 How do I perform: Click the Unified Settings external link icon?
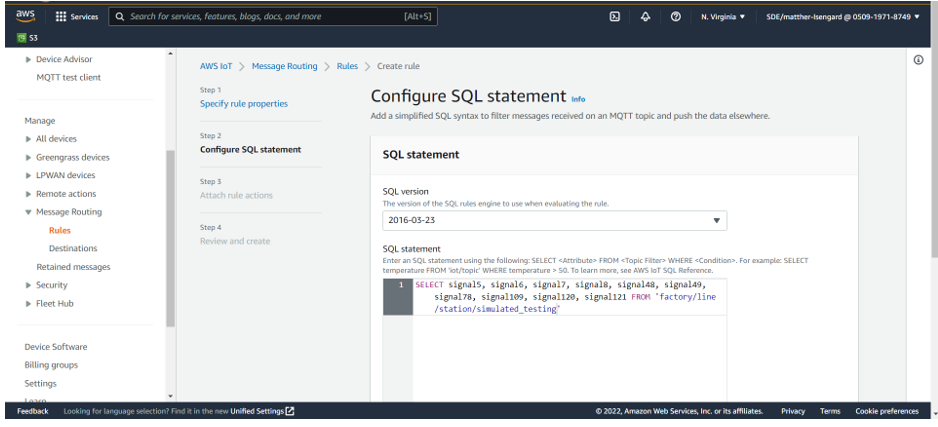(290, 411)
